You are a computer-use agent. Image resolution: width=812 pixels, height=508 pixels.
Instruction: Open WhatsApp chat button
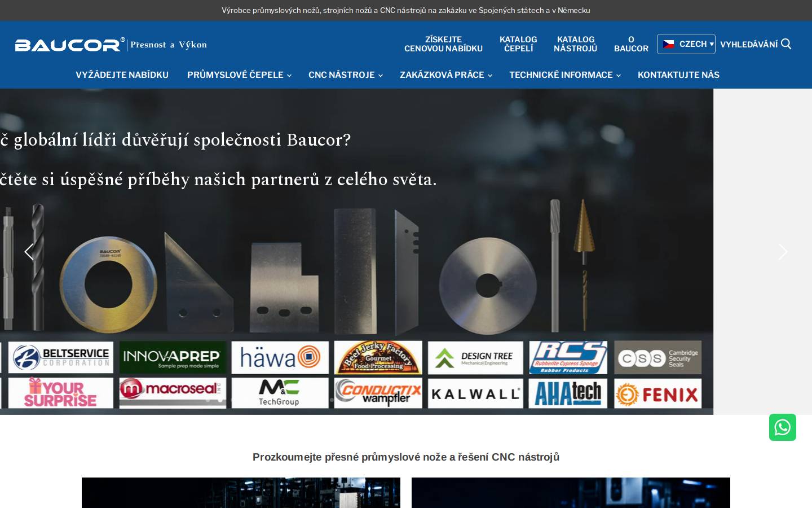coord(783,427)
